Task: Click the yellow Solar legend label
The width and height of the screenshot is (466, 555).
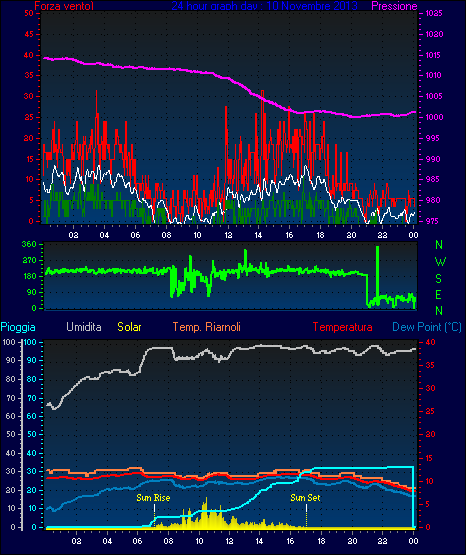Action: coord(129,327)
